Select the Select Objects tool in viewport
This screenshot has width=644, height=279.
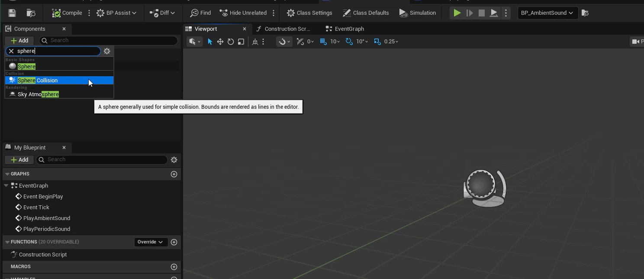(x=210, y=42)
